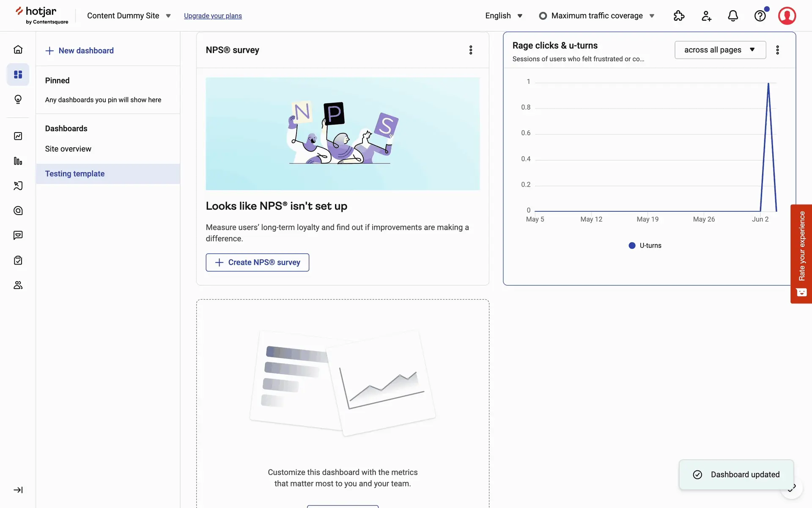Open the across all pages dropdown
812x508 pixels.
[x=720, y=50]
